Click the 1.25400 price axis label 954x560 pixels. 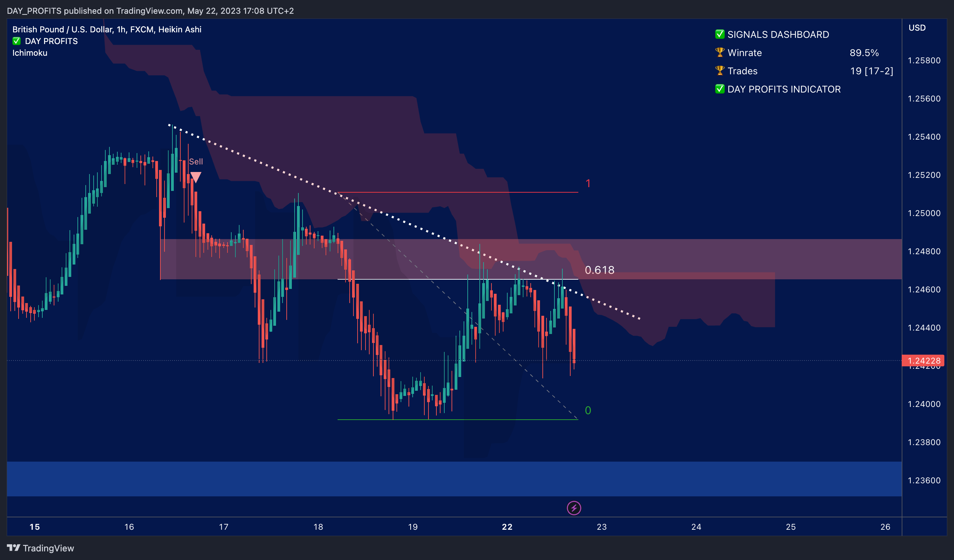(x=924, y=137)
